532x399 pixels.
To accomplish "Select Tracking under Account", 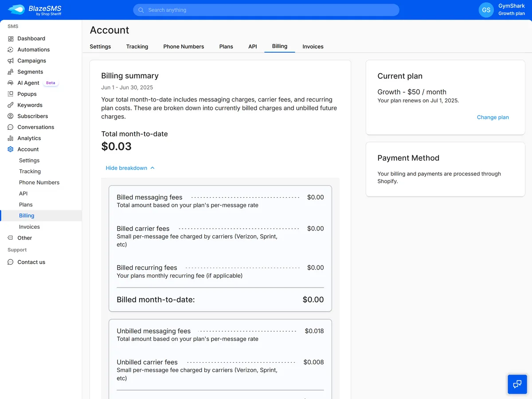I will click(x=30, y=171).
